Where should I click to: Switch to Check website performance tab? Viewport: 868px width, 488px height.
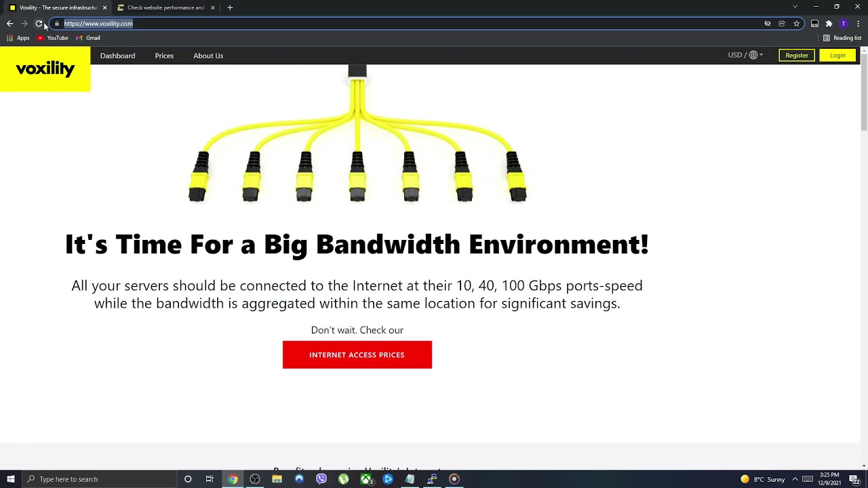[165, 7]
